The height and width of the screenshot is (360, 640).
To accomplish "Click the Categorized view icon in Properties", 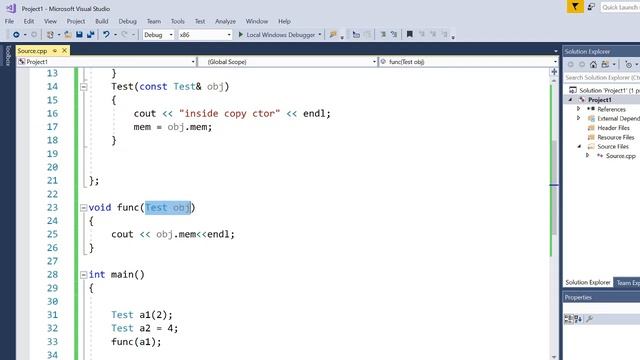I will (x=569, y=319).
